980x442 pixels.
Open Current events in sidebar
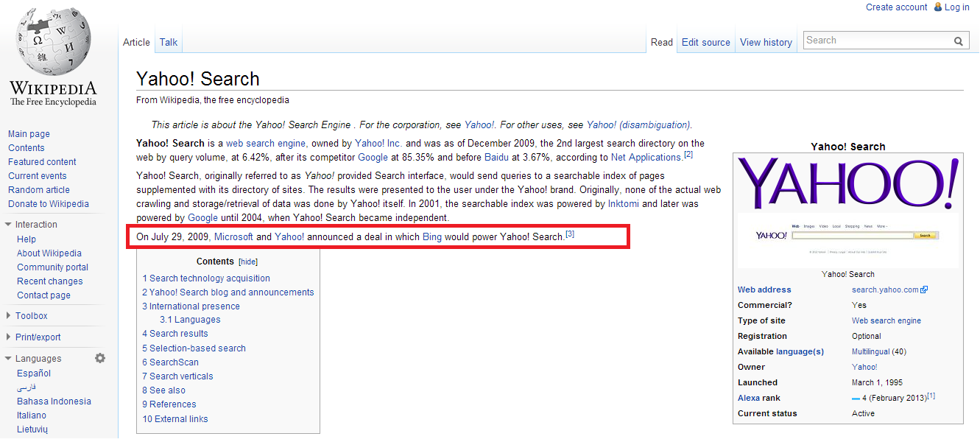coord(38,176)
